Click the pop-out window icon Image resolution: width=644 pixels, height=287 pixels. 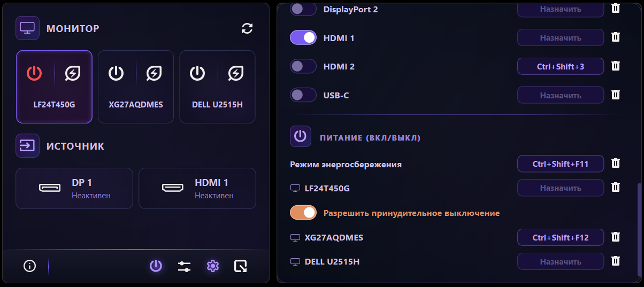pyautogui.click(x=241, y=266)
